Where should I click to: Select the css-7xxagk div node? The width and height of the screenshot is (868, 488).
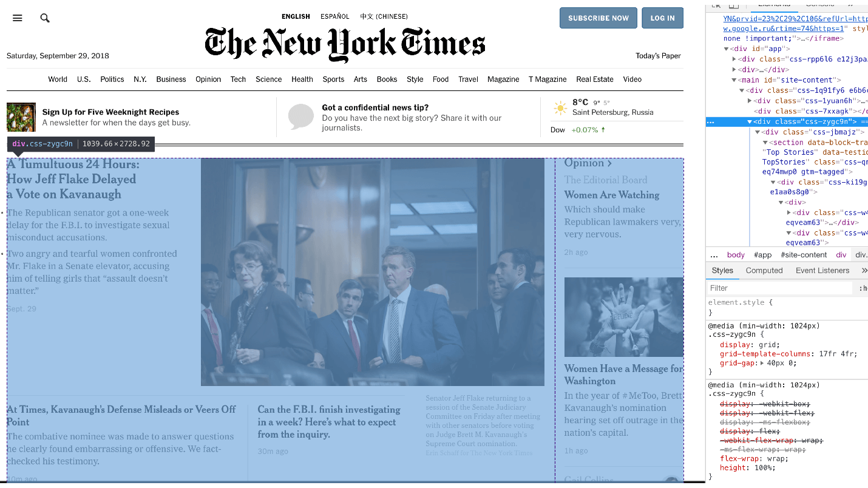(x=810, y=111)
